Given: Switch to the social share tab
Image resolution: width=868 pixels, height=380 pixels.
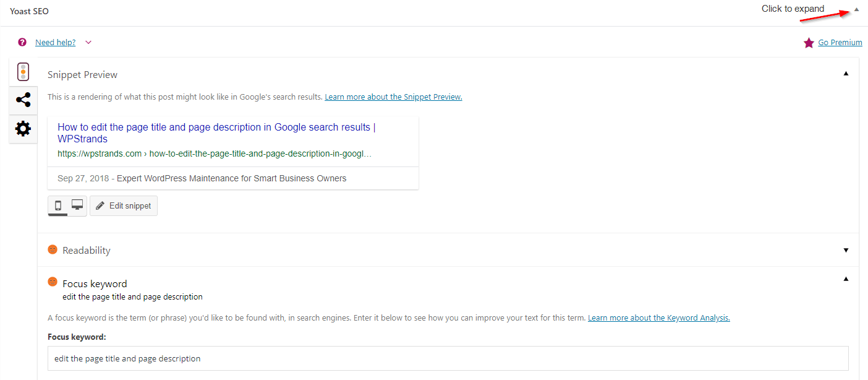Looking at the screenshot, I should pos(23,100).
